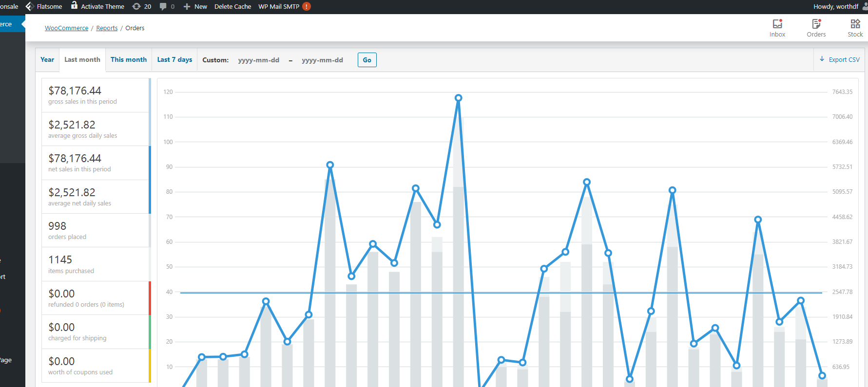The width and height of the screenshot is (868, 387).
Task: Click WP Mail SMTP alert badge
Action: [x=306, y=6]
